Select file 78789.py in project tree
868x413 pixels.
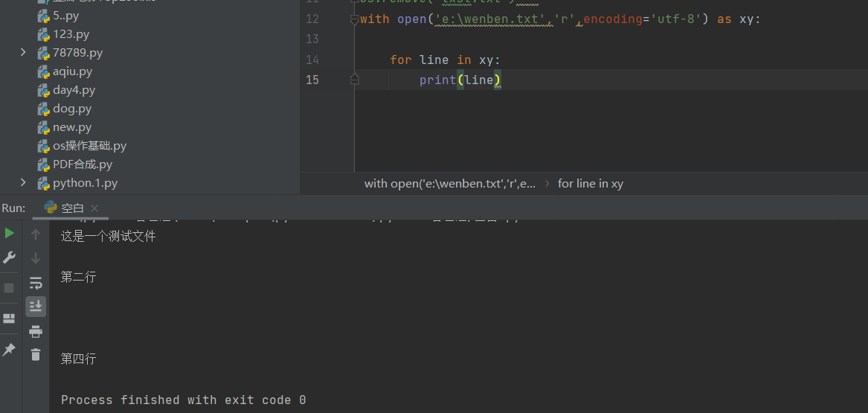click(70, 53)
